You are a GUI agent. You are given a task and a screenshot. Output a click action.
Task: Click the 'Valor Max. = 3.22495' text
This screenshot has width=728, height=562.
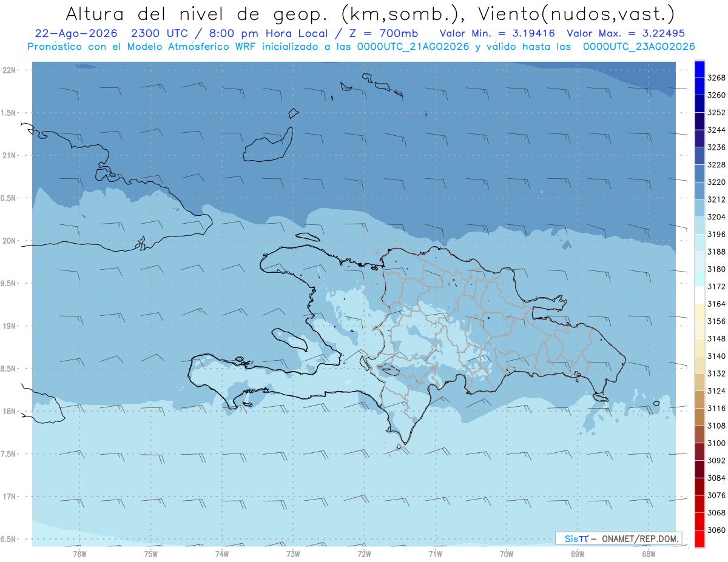click(x=626, y=33)
